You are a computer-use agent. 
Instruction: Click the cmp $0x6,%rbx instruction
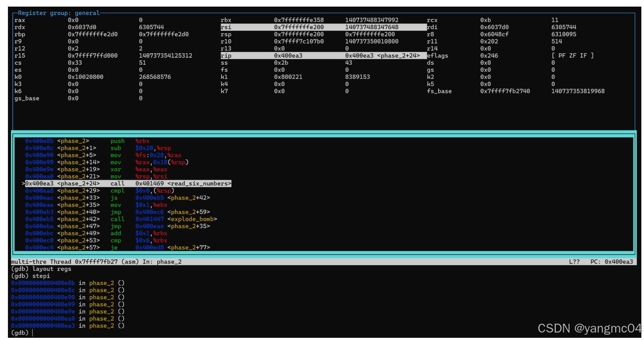tap(96, 240)
